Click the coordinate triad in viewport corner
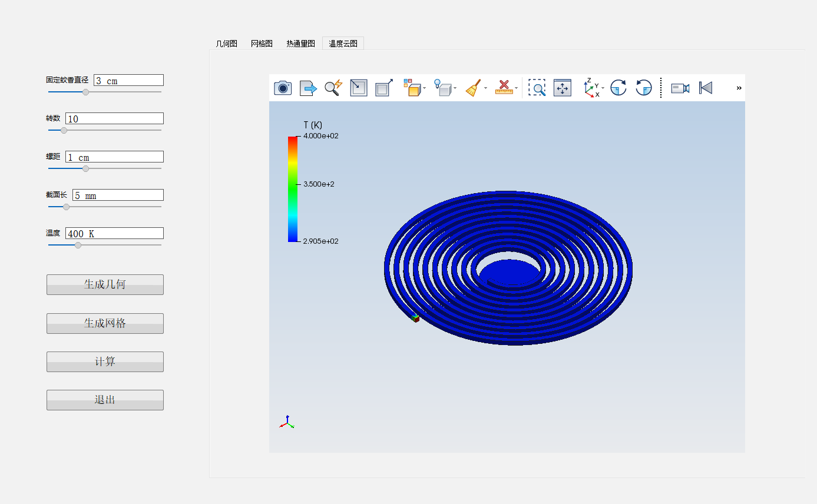 click(x=286, y=422)
